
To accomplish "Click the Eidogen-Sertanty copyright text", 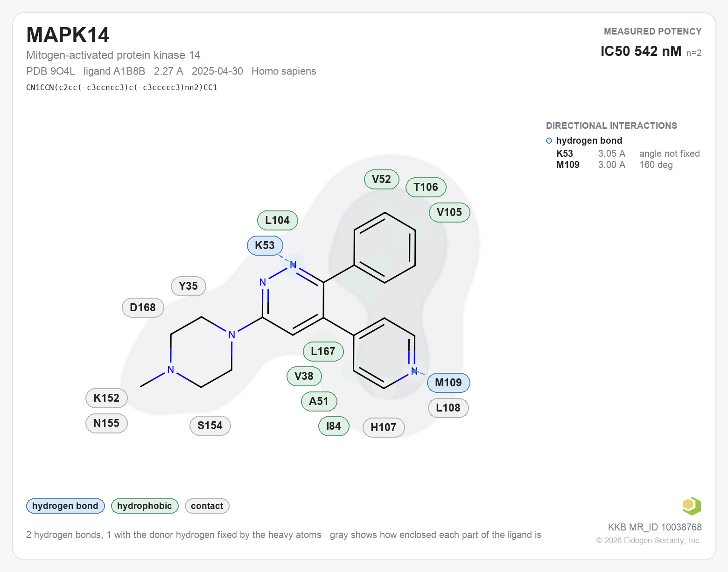I will point(649,540).
